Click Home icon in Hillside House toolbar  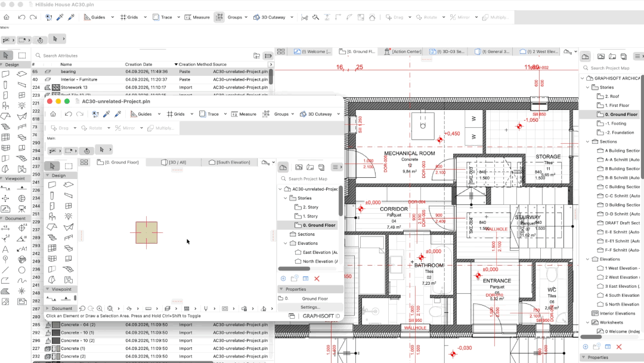7,17
